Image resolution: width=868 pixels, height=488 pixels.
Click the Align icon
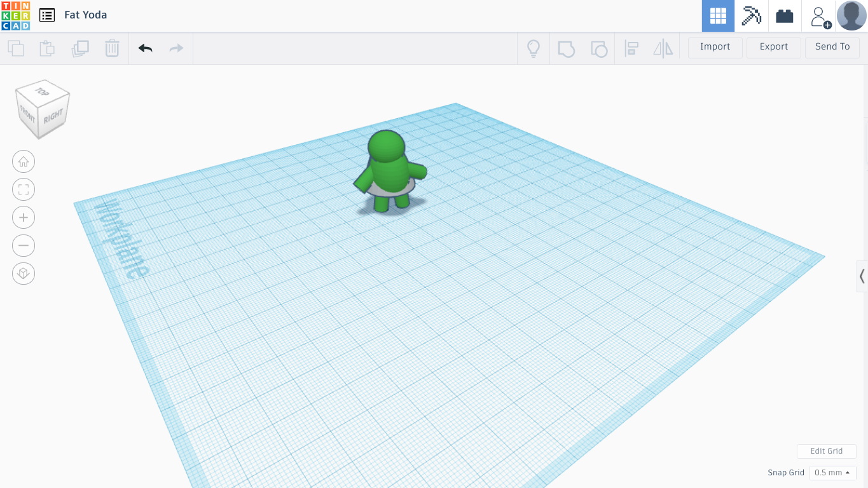(x=631, y=48)
